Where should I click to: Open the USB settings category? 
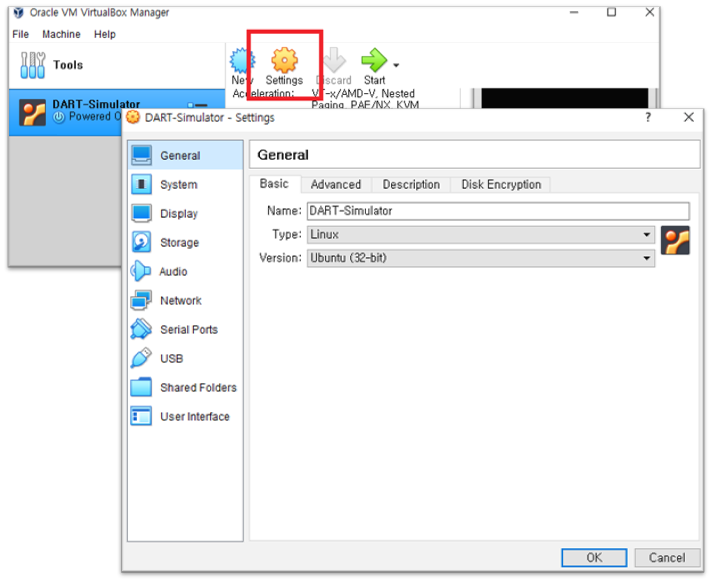coord(171,359)
